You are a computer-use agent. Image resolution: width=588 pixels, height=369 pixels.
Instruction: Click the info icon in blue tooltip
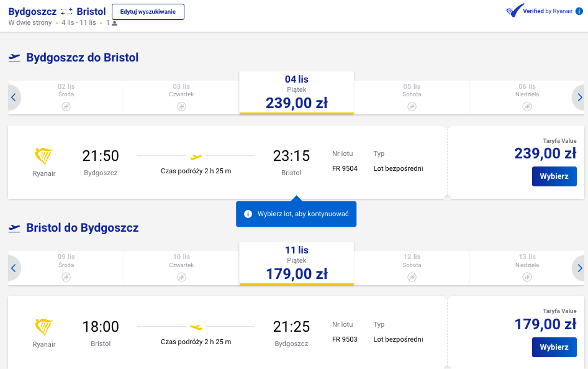click(x=248, y=214)
